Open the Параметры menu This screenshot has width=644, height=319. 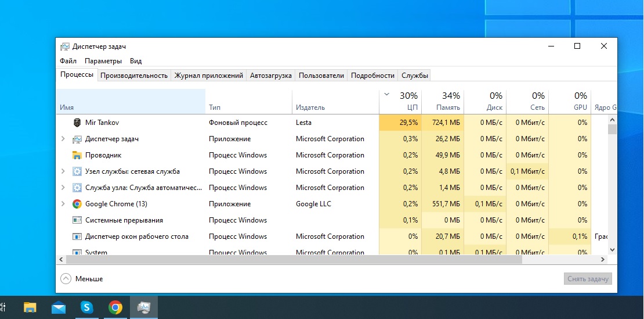(x=103, y=61)
